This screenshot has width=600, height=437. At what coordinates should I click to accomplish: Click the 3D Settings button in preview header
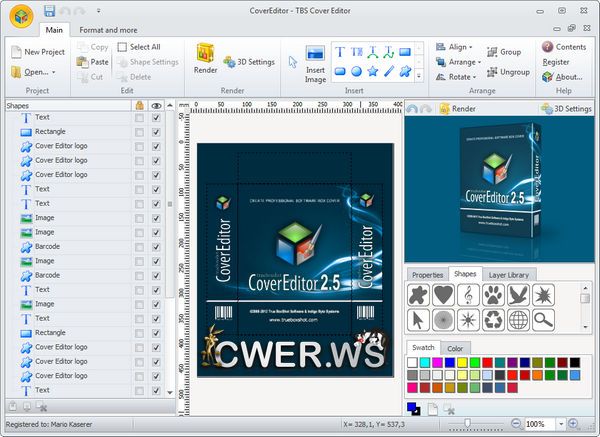564,108
